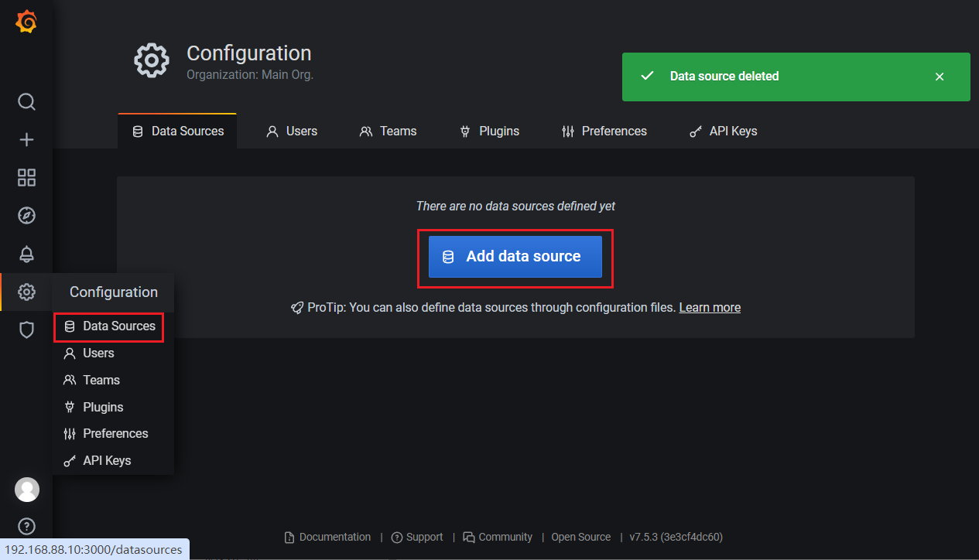Viewport: 979px width, 560px height.
Task: Click the Configuration gear in sidebar
Action: [x=26, y=292]
